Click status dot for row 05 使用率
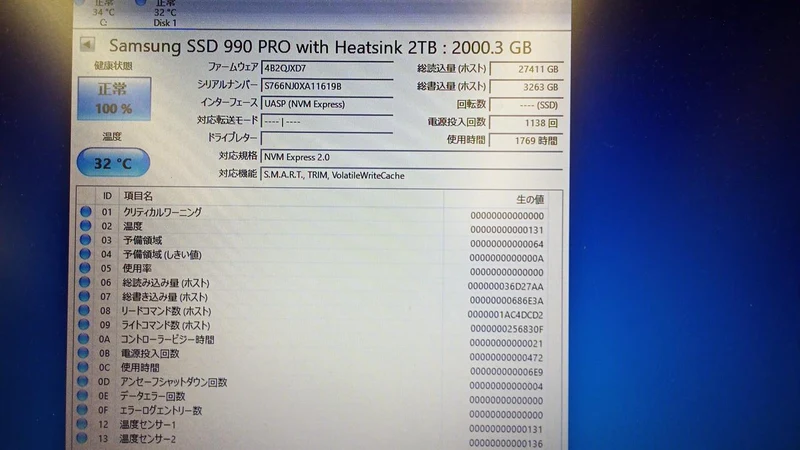800x450 pixels. click(85, 268)
